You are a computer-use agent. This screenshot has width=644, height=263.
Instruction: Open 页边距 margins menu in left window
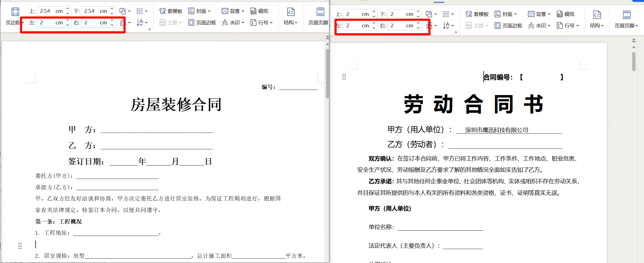point(15,16)
